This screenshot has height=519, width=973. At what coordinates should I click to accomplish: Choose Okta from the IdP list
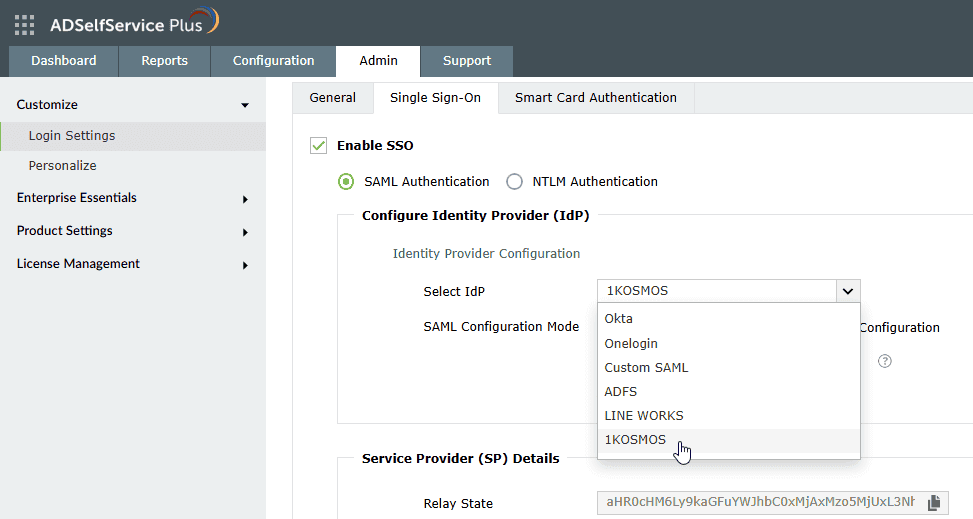619,319
